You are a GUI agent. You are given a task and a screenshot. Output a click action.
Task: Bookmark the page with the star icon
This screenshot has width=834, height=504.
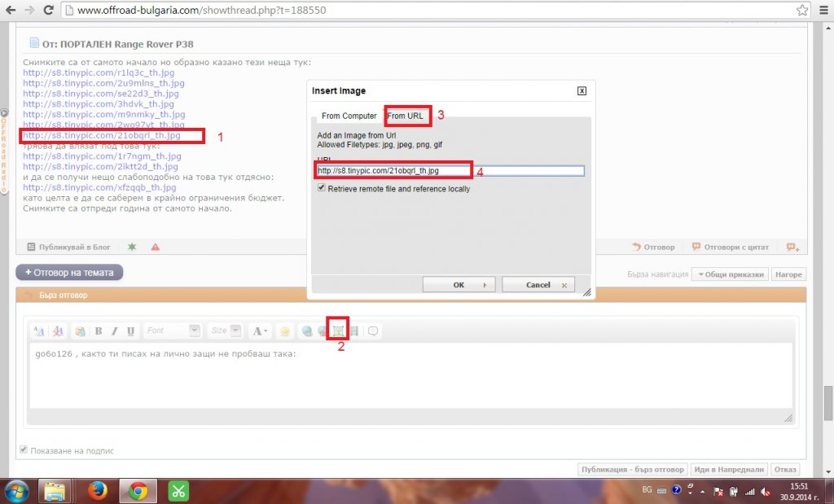[802, 10]
